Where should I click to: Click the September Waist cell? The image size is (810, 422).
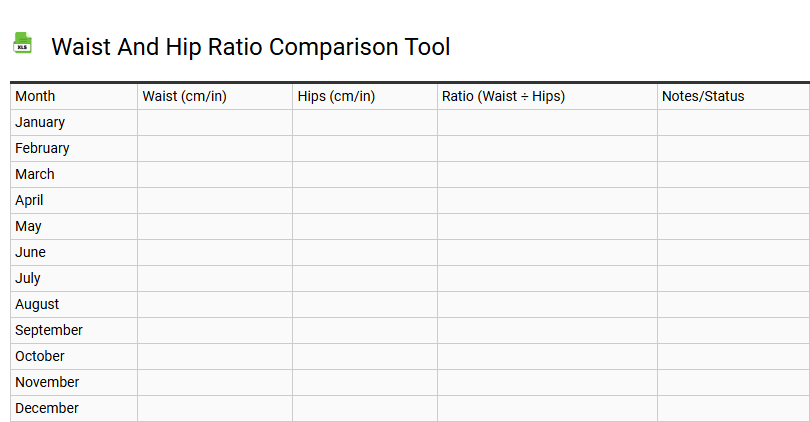215,331
